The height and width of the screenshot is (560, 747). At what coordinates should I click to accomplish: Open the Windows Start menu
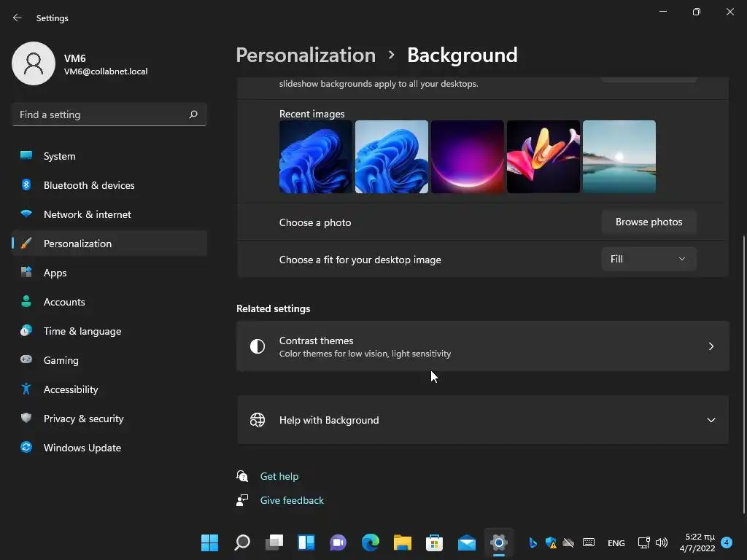(x=209, y=542)
